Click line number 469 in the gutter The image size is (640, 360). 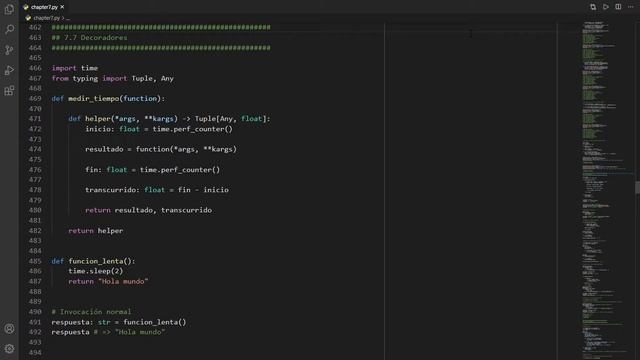pyautogui.click(x=35, y=98)
